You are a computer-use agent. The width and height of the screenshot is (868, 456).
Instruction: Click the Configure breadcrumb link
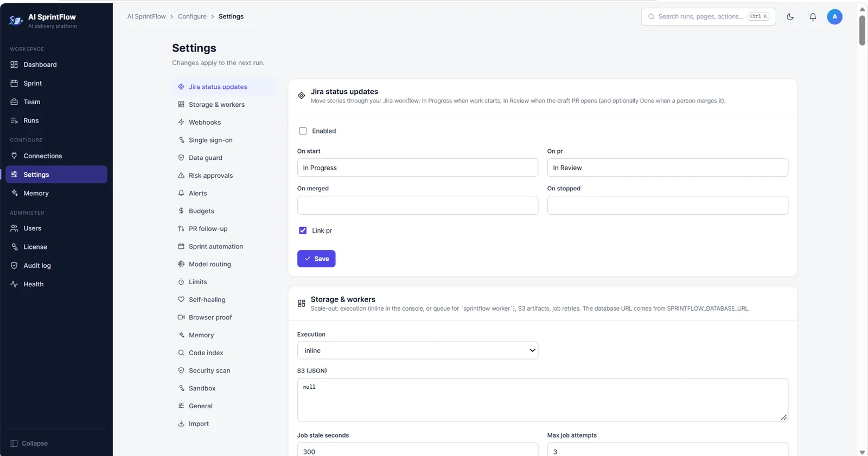coord(192,17)
